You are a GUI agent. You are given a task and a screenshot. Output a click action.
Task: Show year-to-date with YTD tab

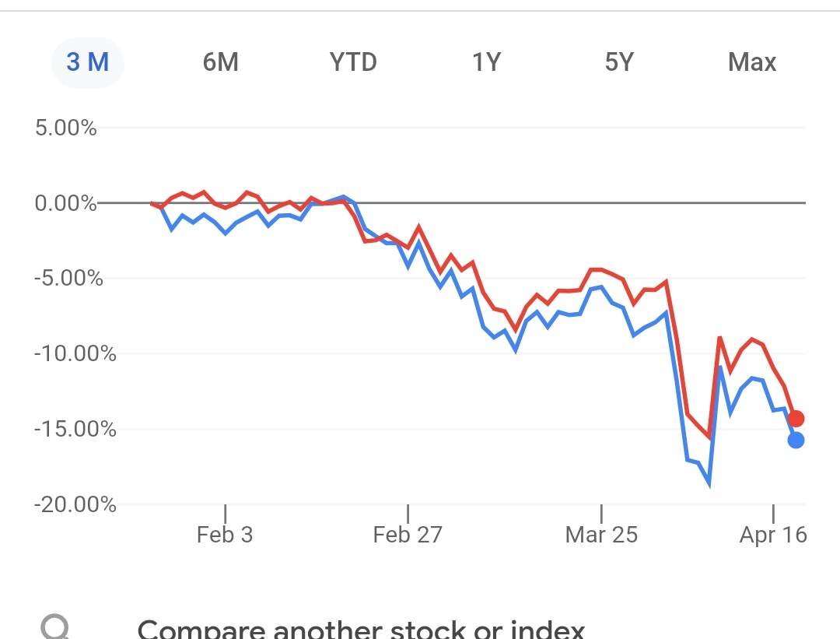[353, 62]
